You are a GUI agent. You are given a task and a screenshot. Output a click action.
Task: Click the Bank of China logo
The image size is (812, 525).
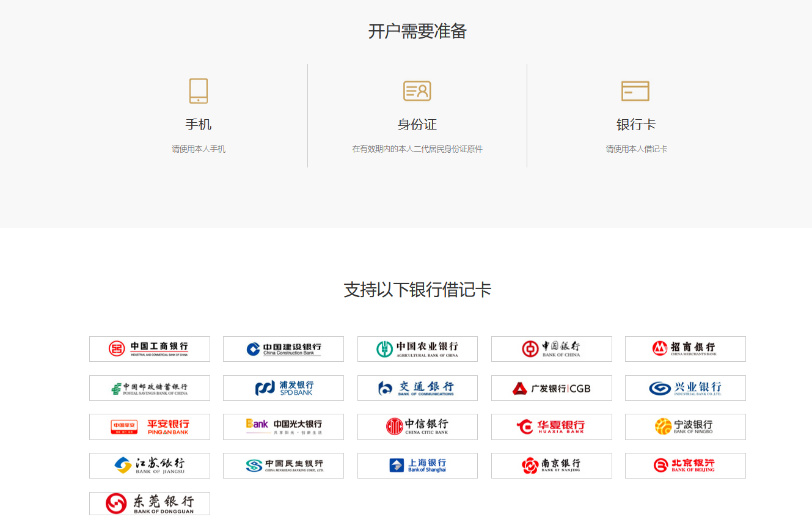[551, 349]
